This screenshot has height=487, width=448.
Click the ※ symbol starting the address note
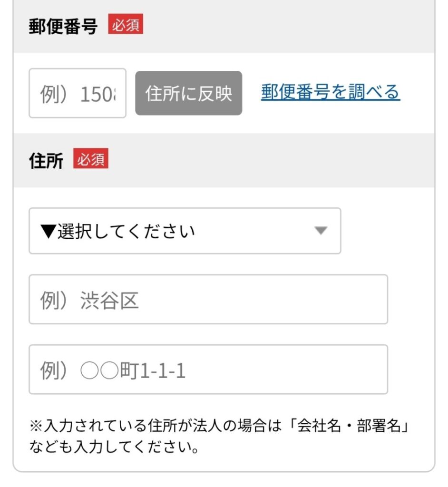(x=36, y=426)
